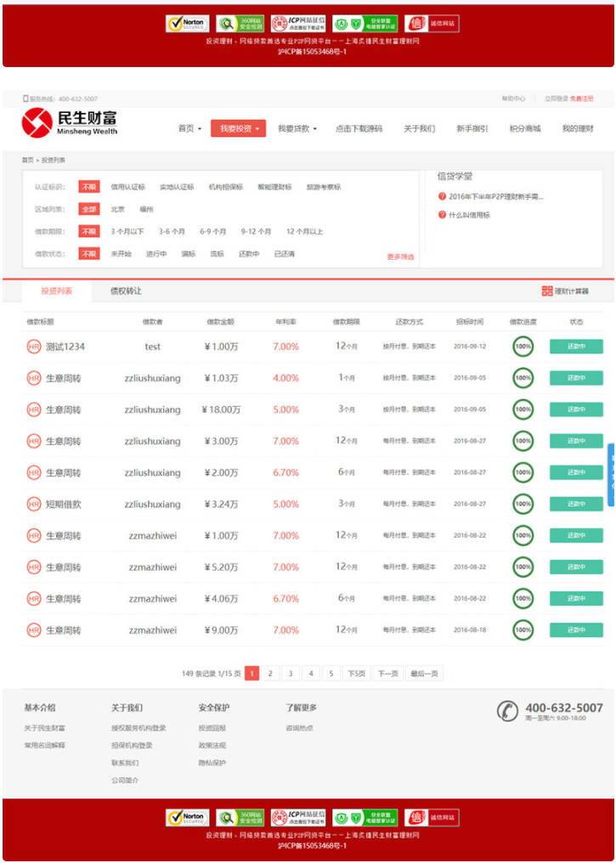
Task: Filter loan status 进行中
Action: [156, 254]
